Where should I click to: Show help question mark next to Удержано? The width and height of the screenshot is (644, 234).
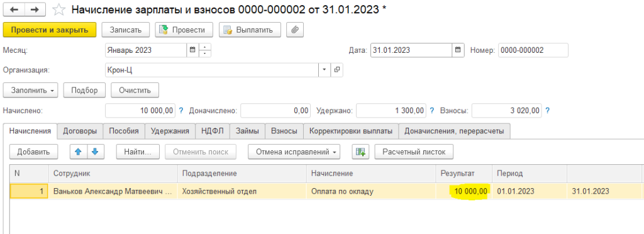point(431,111)
